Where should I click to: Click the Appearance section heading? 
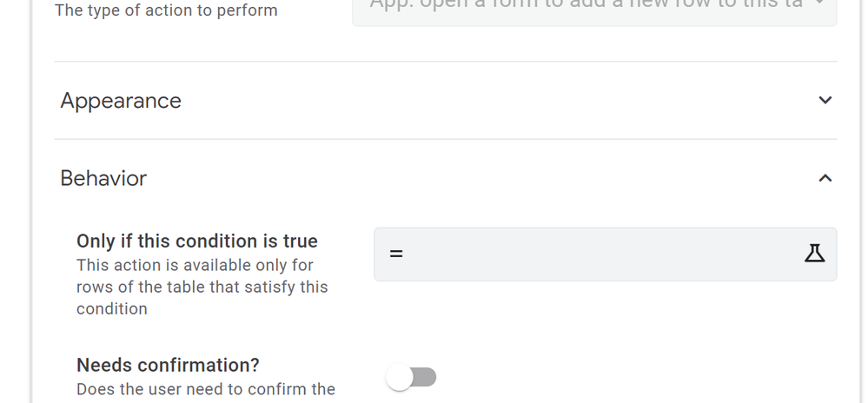point(121,101)
